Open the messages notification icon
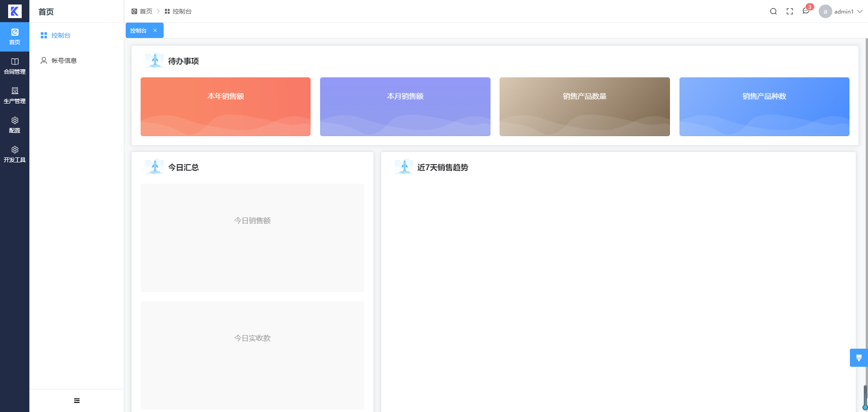The height and width of the screenshot is (412, 868). tap(806, 11)
